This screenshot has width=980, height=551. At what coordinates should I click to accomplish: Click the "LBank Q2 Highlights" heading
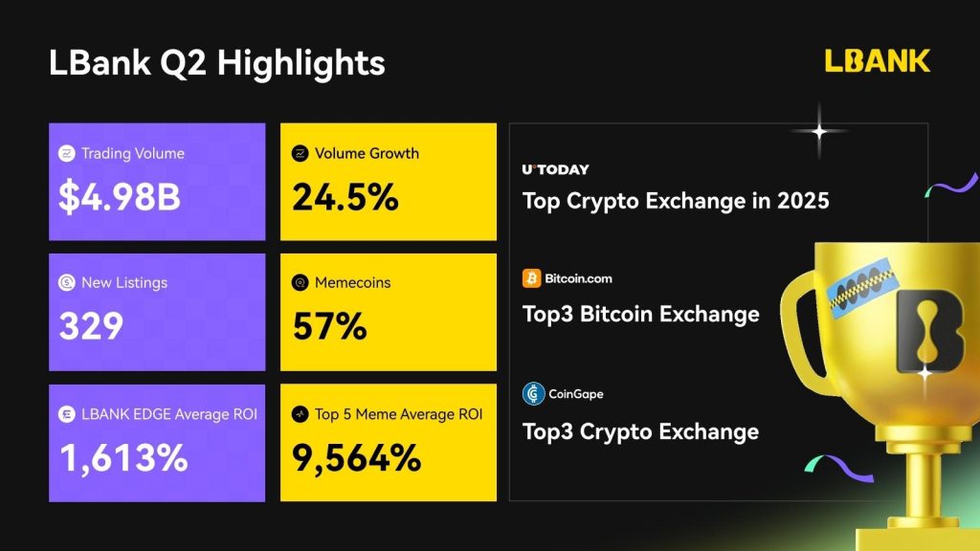(x=216, y=63)
